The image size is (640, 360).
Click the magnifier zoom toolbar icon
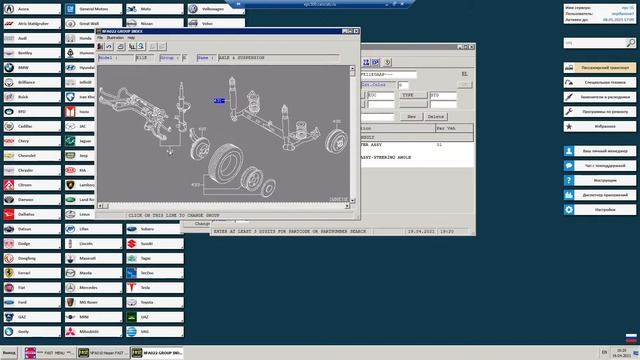pyautogui.click(x=141, y=47)
